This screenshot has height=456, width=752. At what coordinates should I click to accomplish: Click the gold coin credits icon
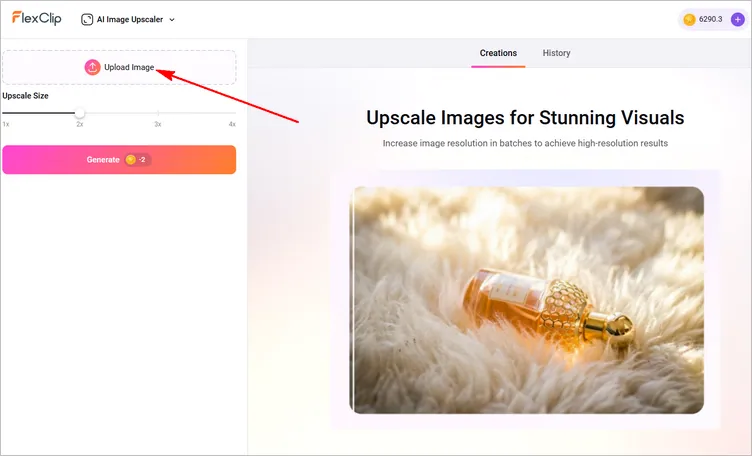pyautogui.click(x=689, y=20)
